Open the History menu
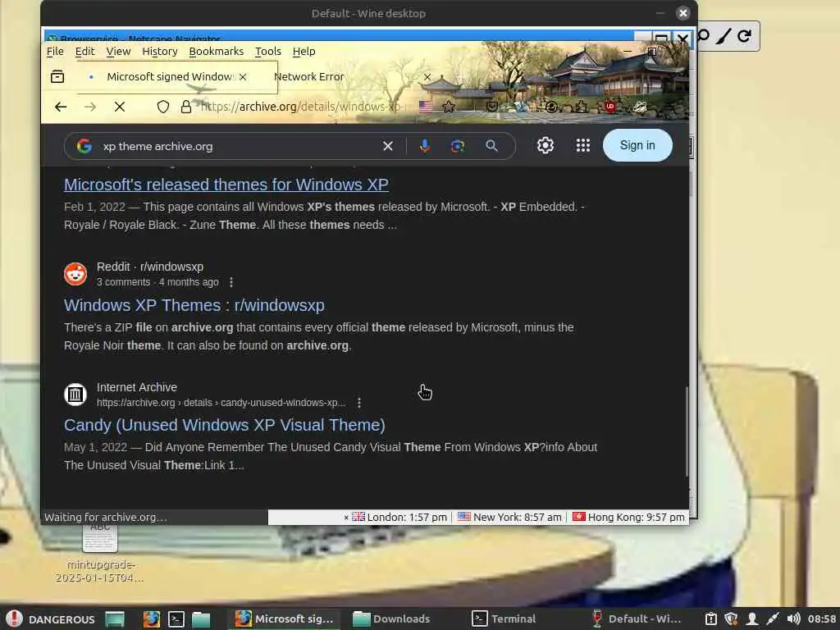 [x=160, y=52]
